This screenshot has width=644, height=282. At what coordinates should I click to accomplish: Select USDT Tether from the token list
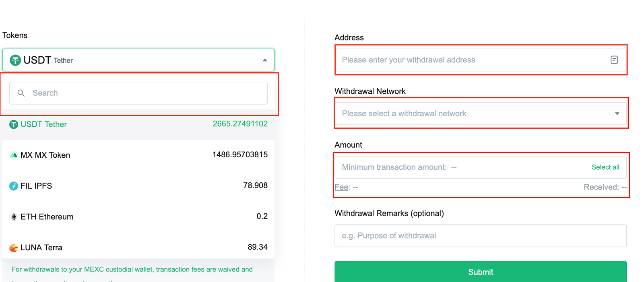click(x=43, y=125)
